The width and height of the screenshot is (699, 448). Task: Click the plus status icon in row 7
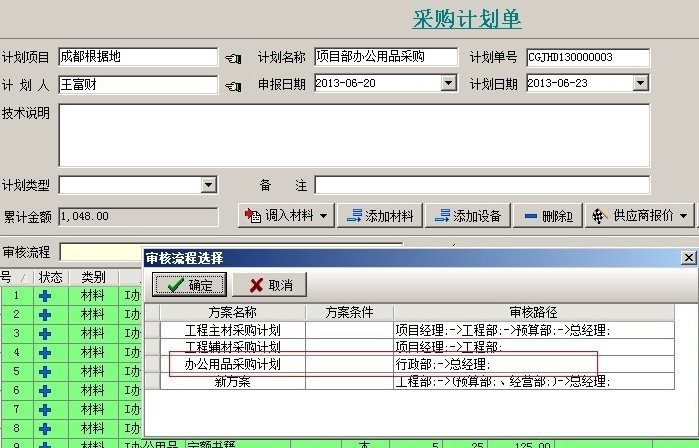coord(44,408)
